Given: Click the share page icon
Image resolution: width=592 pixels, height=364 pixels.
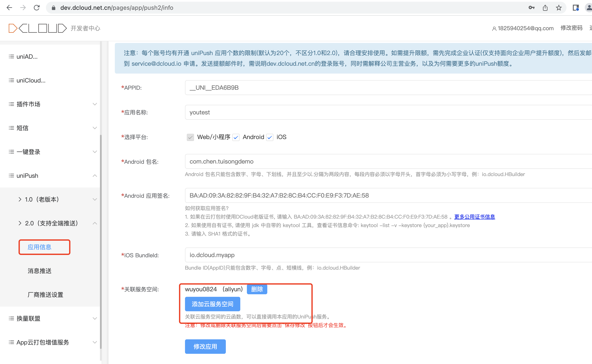Looking at the screenshot, I should [x=545, y=8].
